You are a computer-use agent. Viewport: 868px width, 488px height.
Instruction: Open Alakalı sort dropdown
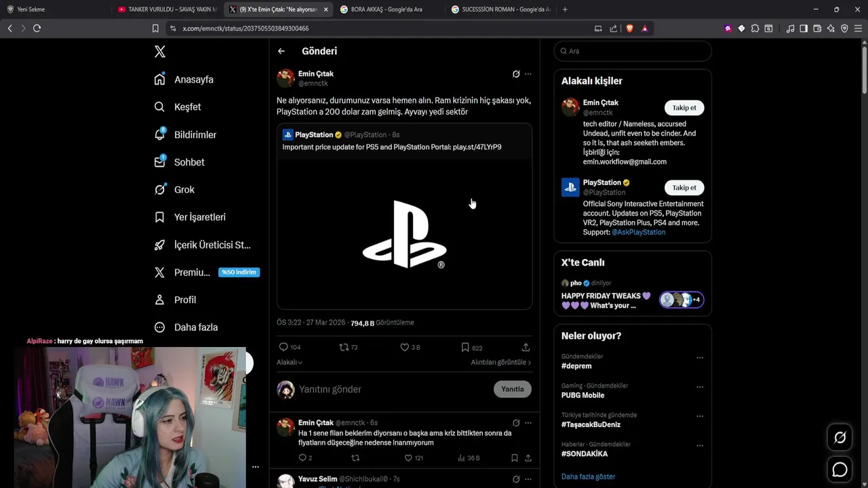click(x=290, y=363)
